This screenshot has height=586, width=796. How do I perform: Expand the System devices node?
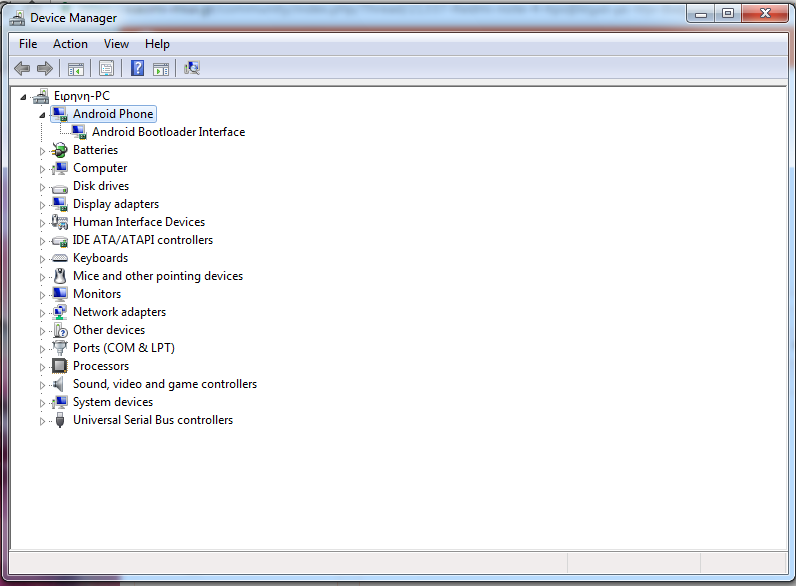pyautogui.click(x=42, y=404)
